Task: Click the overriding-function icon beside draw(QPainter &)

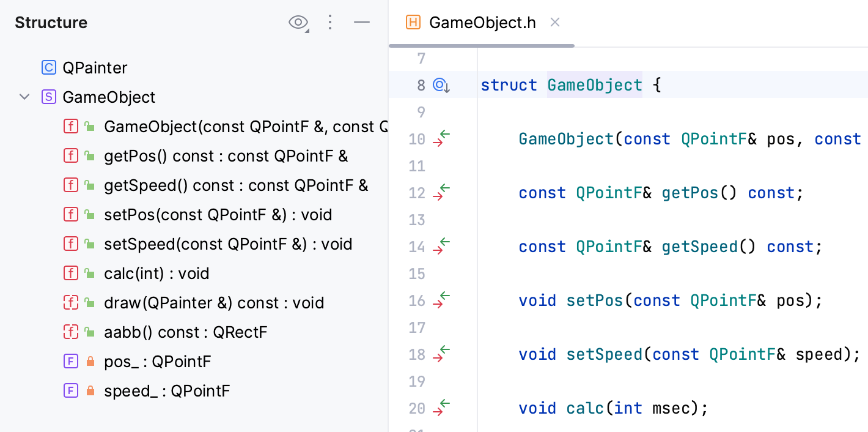Action: pyautogui.click(x=70, y=302)
